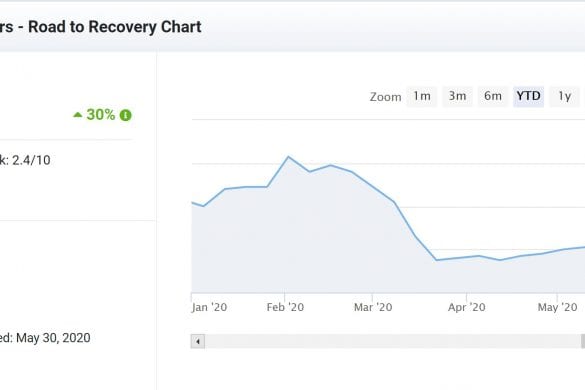Click the early February peak on chart line
Image resolution: width=585 pixels, height=390 pixels.
pyautogui.click(x=288, y=156)
